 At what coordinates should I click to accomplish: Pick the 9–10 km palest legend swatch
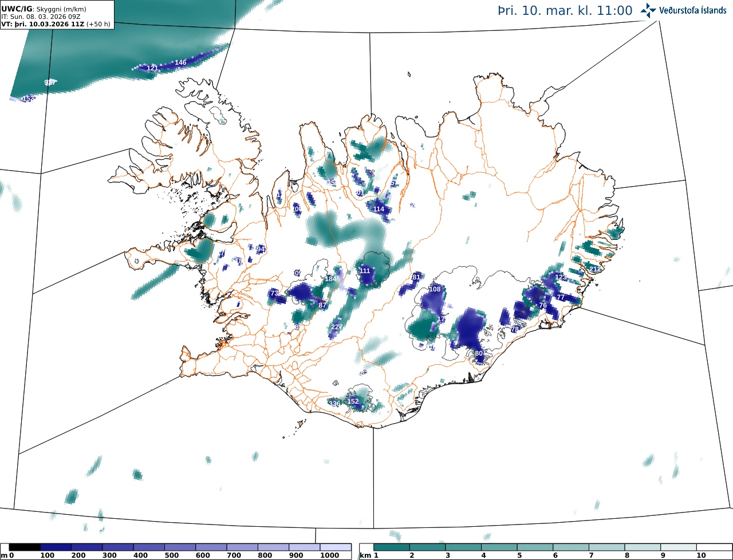point(679,547)
